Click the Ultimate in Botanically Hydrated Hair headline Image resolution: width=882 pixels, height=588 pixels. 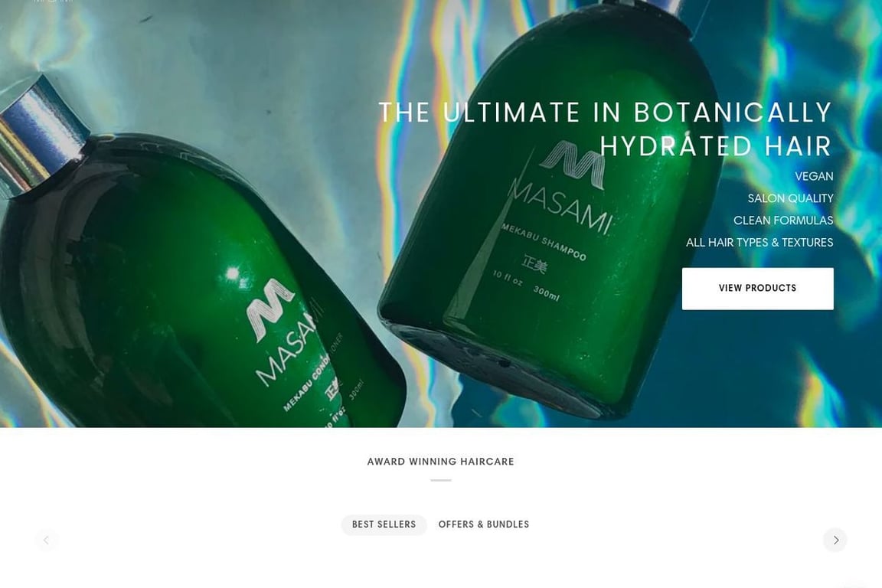606,129
